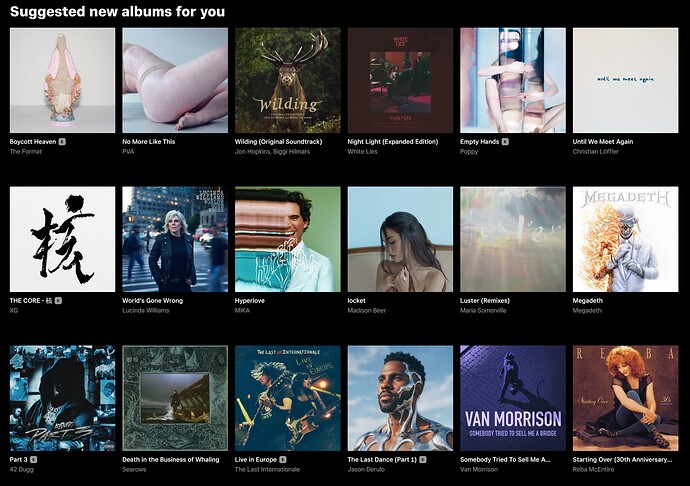
Task: Open the Van Morrison album artwork
Action: point(513,398)
